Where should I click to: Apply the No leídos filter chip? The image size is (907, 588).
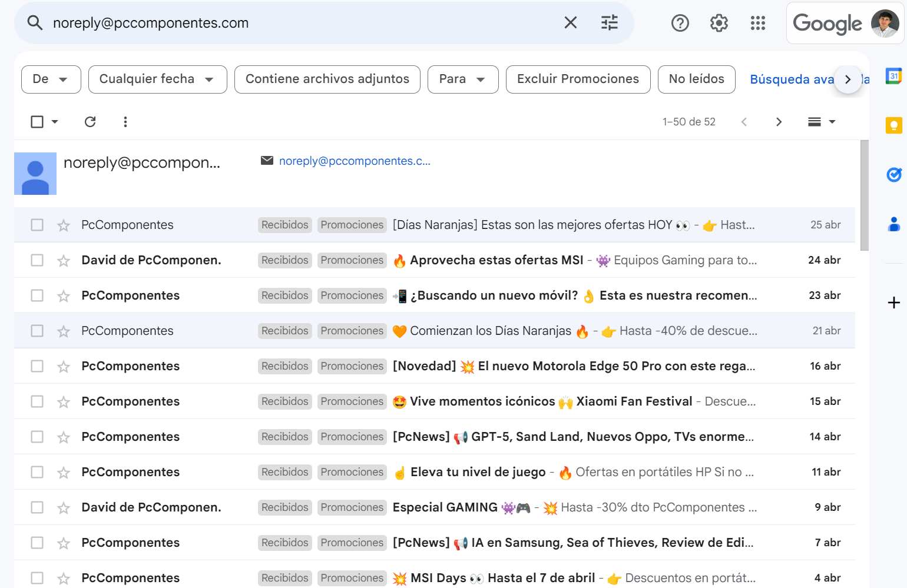pos(696,79)
